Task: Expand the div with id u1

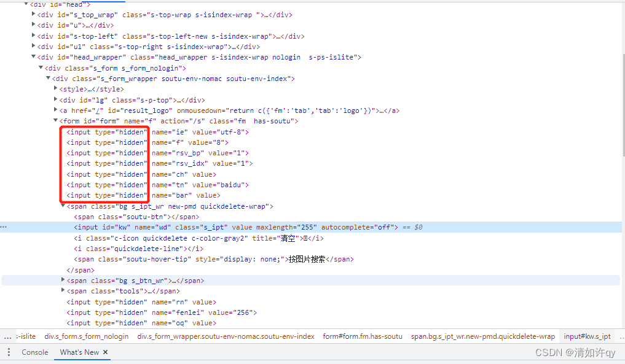Action: (x=33, y=46)
